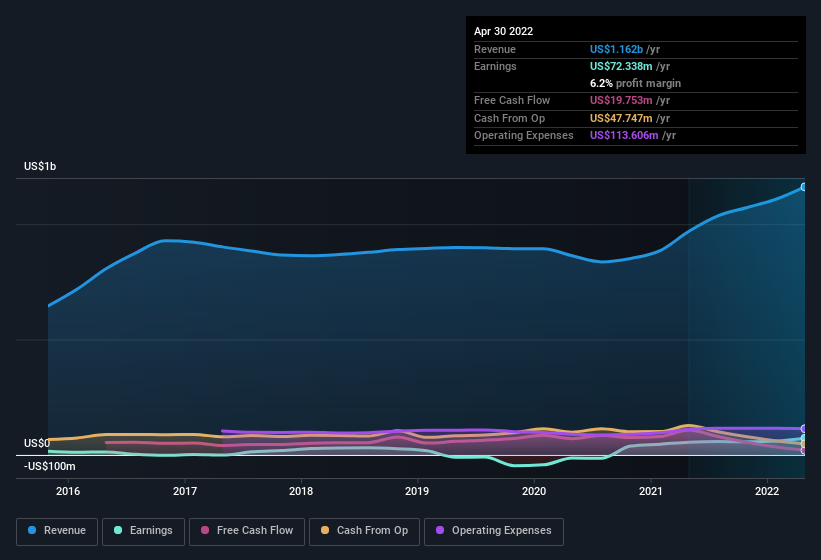
Task: Click the Free Cash Flow label in tooltip
Action: click(x=512, y=100)
